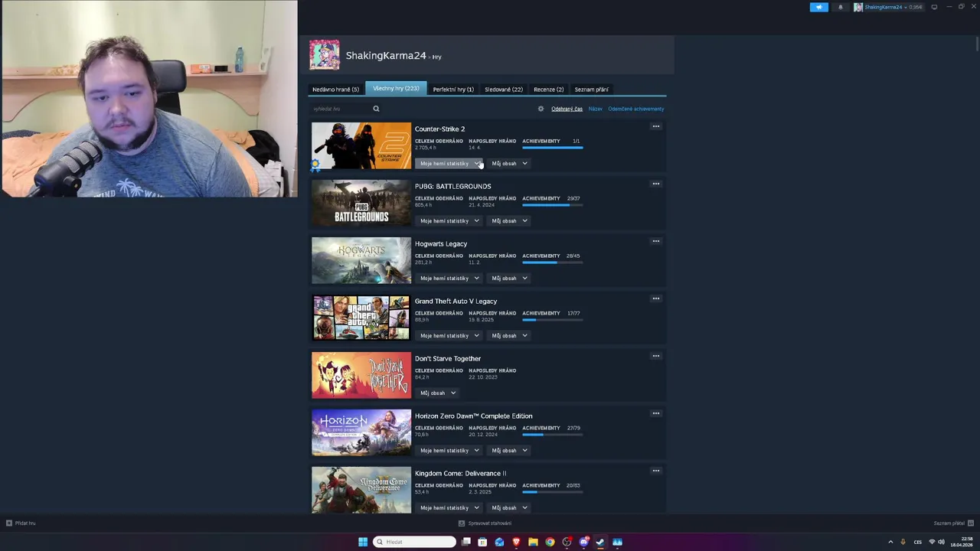Viewport: 980px width, 551px height.
Task: Open Don't Starve Together game title
Action: point(448,358)
